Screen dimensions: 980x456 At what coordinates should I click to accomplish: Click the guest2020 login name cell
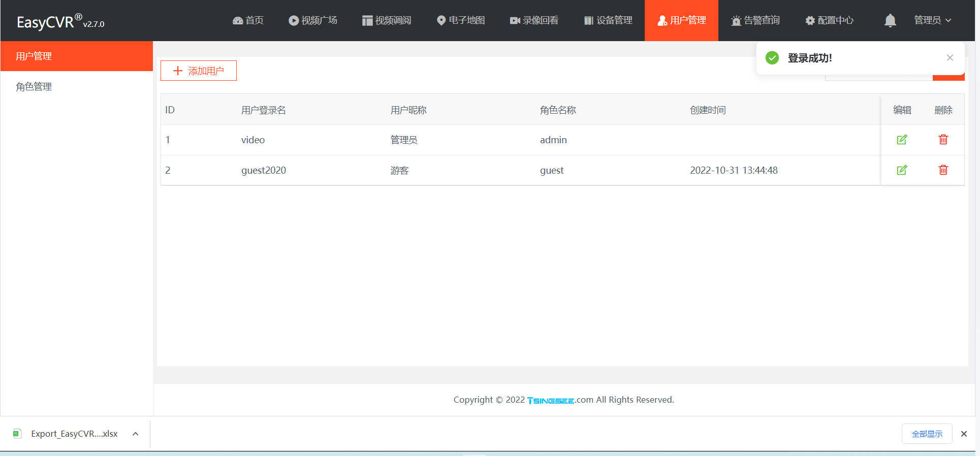(x=264, y=170)
